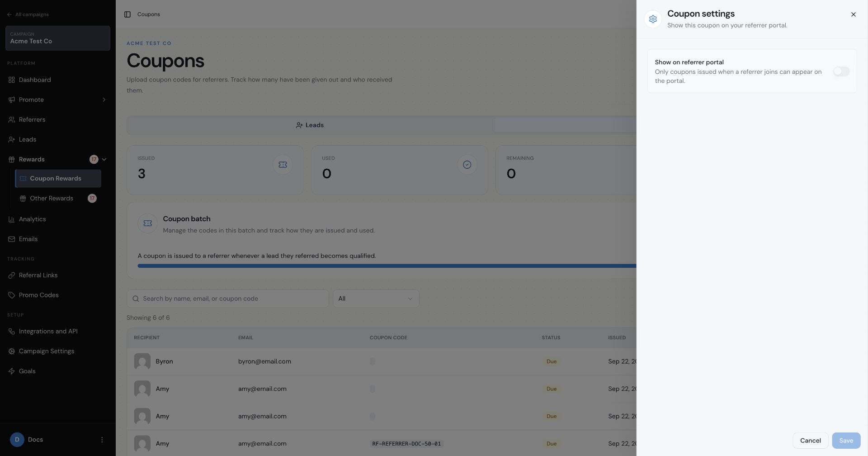The width and height of the screenshot is (868, 456).
Task: Open the Acme Test Co campaign selector
Action: 58,38
